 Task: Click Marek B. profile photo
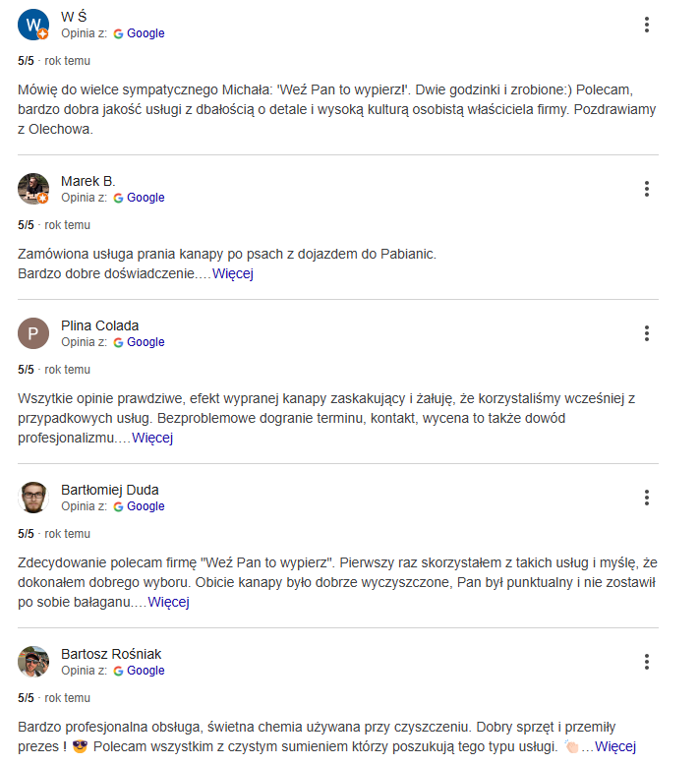(x=33, y=189)
